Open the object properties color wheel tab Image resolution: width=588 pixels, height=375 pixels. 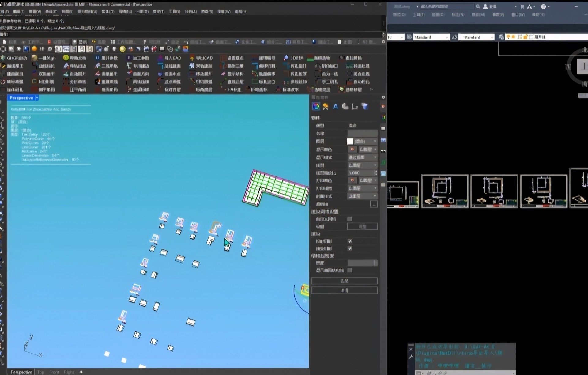click(316, 106)
